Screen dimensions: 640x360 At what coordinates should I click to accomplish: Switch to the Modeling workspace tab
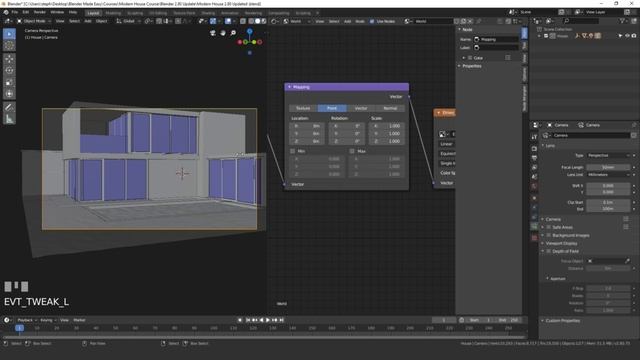tap(113, 13)
